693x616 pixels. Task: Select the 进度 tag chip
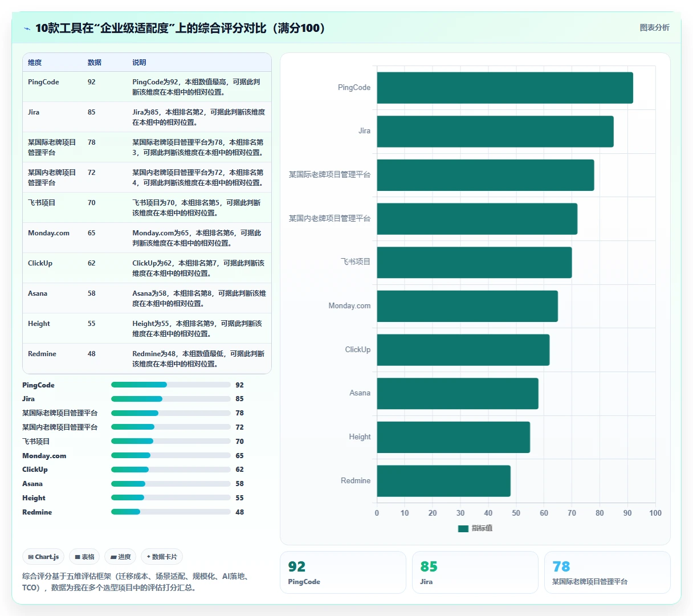click(x=120, y=557)
